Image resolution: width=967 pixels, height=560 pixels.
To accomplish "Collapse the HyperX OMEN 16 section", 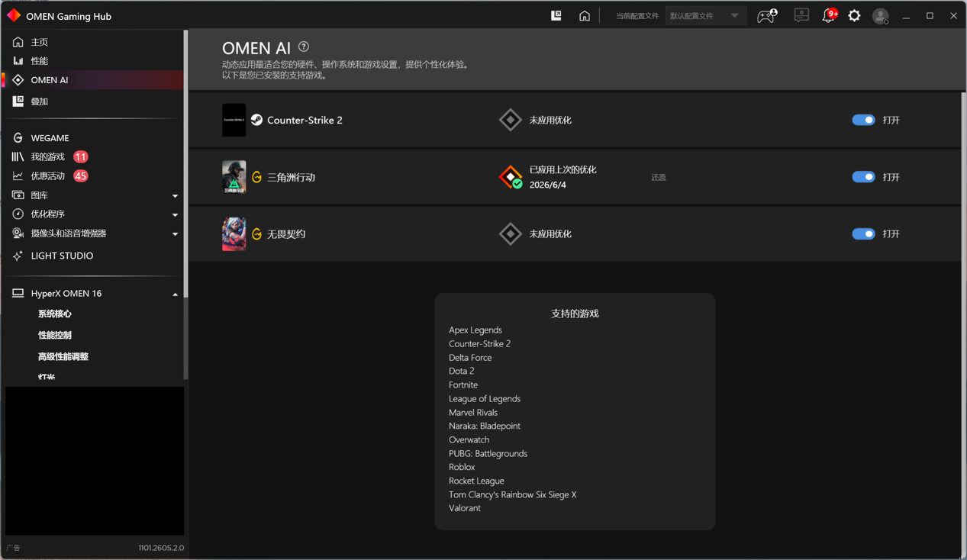I will pyautogui.click(x=175, y=294).
